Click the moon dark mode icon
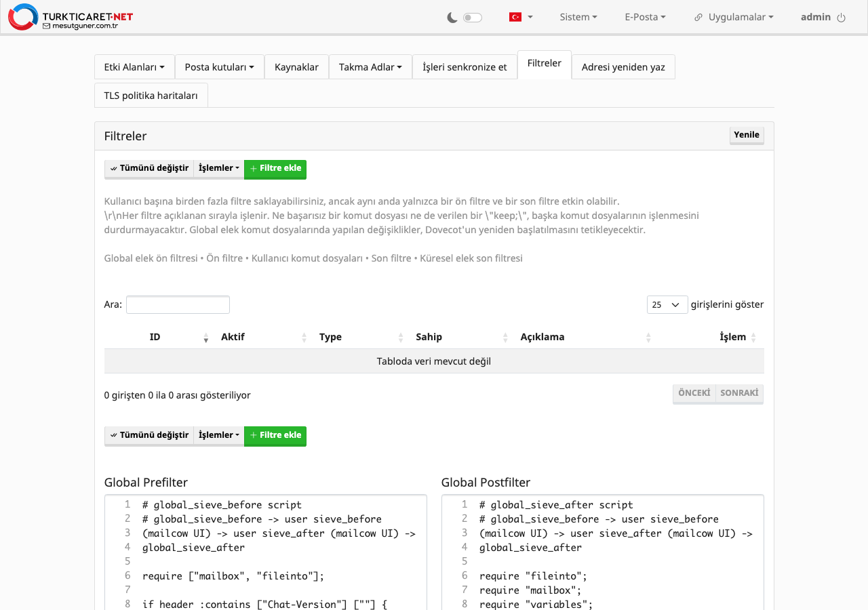The width and height of the screenshot is (868, 610). click(452, 18)
